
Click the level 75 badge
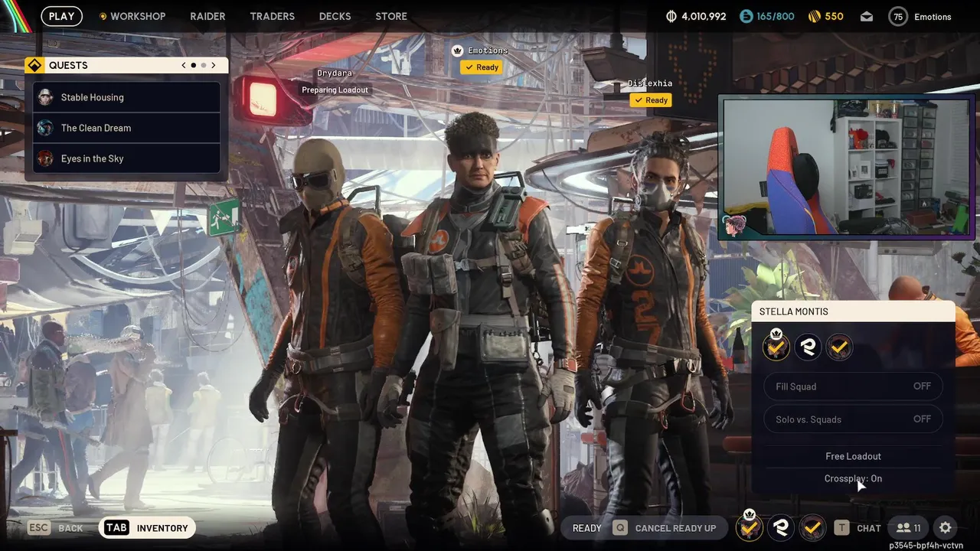897,16
